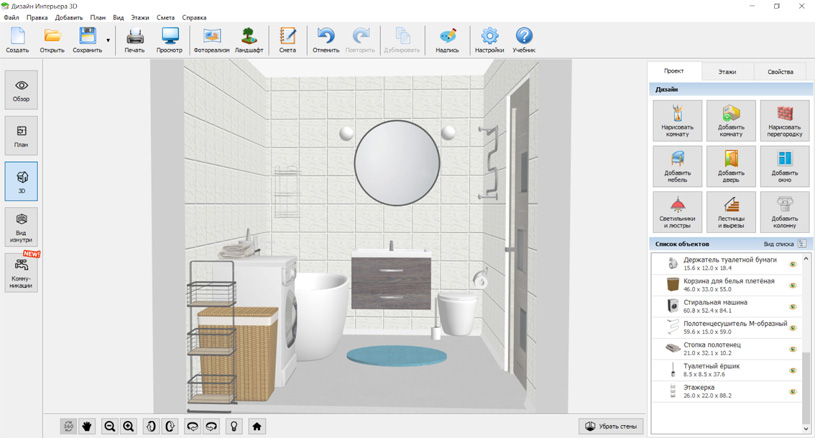
Task: Click the Ландшафт toolbar icon
Action: 249,40
